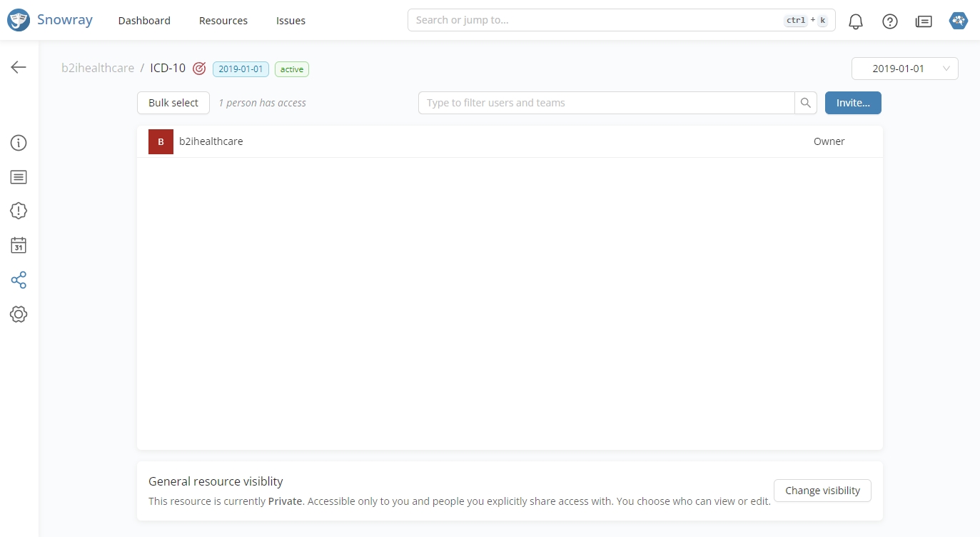Viewport: 980px width, 537px height.
Task: Focus the filter users and teams field
Action: click(x=606, y=103)
